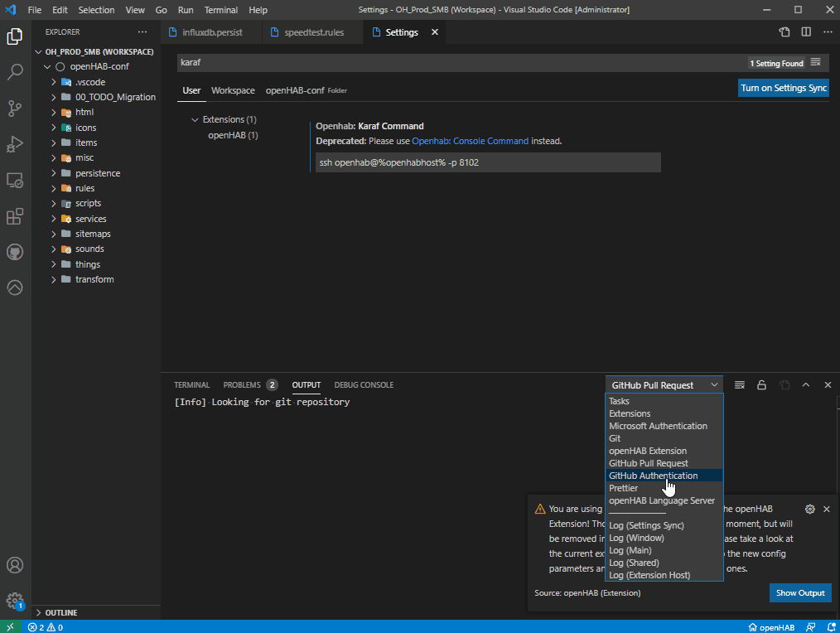Maximize the panel with the chevron-up icon
The height and width of the screenshot is (633, 840).
[x=805, y=385]
